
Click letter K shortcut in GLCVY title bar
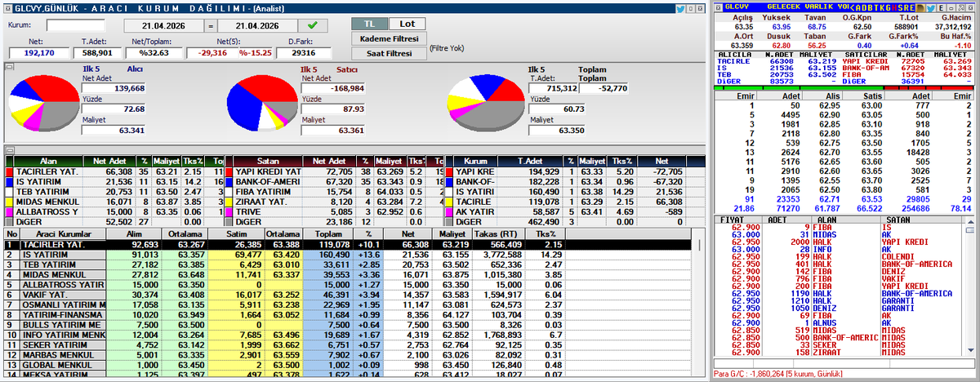[882, 7]
